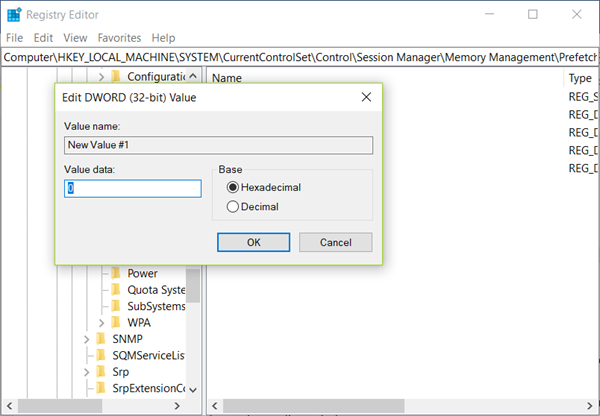
Task: Open the Favorites menu
Action: tap(119, 38)
